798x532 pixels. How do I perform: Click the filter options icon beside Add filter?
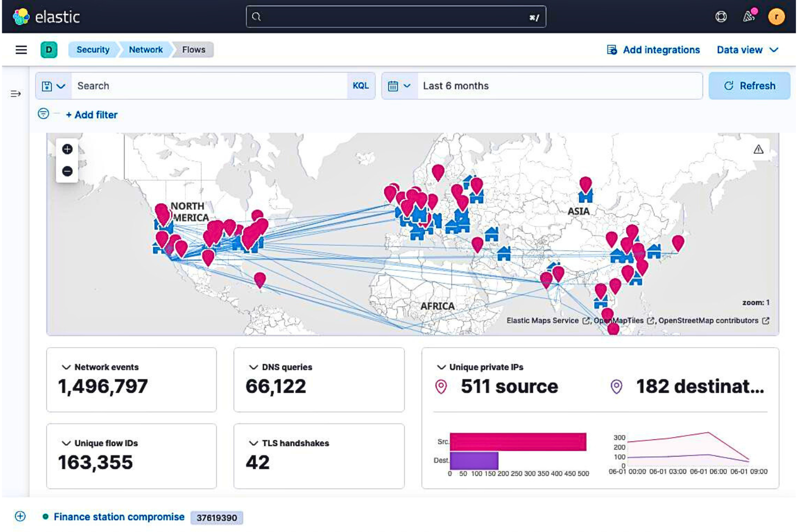click(42, 114)
